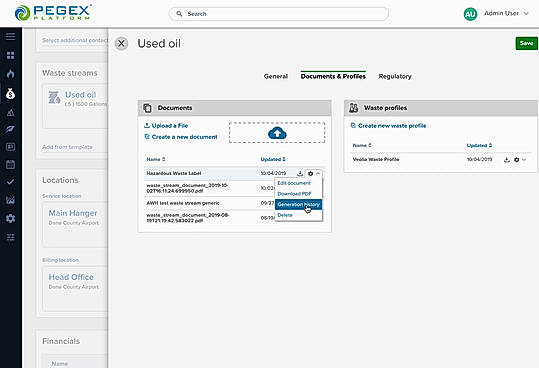This screenshot has width=539, height=368.
Task: Focus the top Search field
Action: tap(279, 14)
